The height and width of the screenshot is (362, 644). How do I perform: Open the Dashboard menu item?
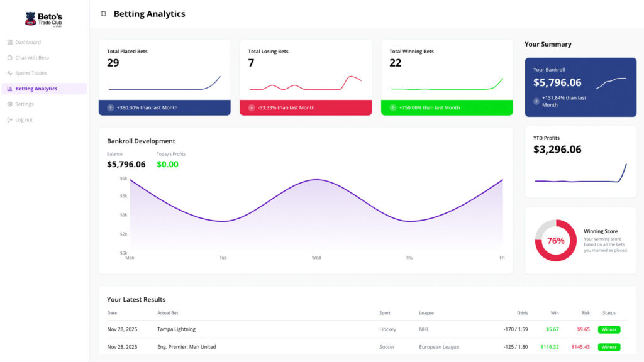[x=28, y=42]
